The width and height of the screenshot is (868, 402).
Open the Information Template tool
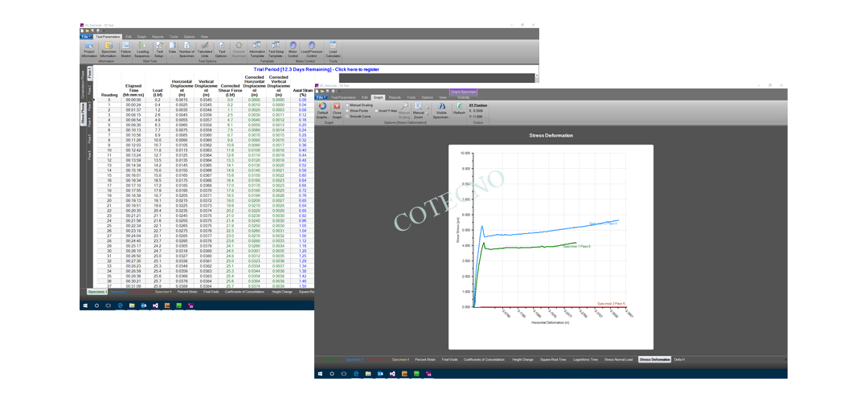(257, 50)
